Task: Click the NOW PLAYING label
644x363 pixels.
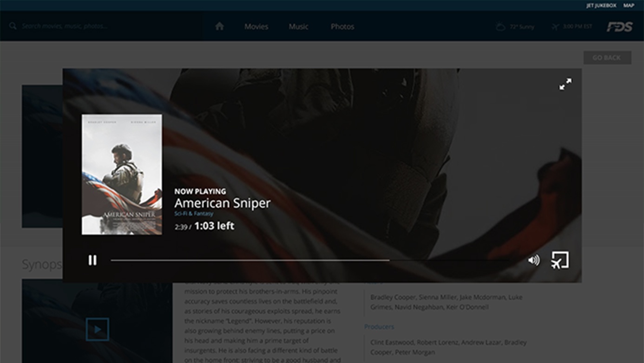Action: pyautogui.click(x=200, y=191)
